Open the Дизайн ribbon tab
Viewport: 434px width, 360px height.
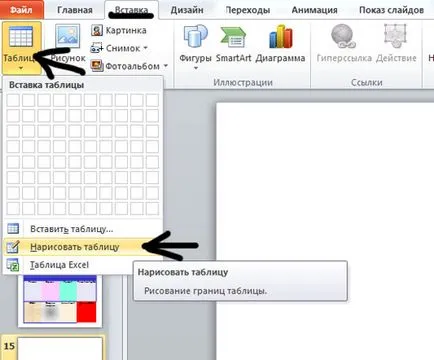click(x=187, y=10)
